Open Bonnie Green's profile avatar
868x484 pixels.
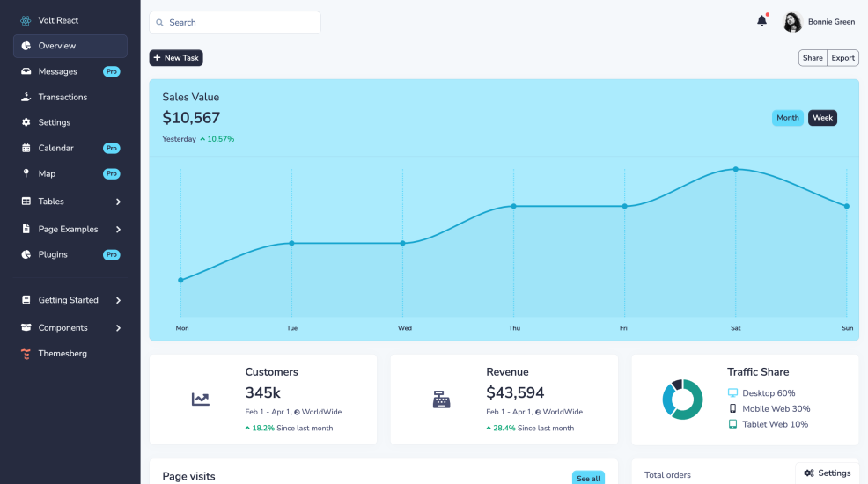tap(792, 22)
